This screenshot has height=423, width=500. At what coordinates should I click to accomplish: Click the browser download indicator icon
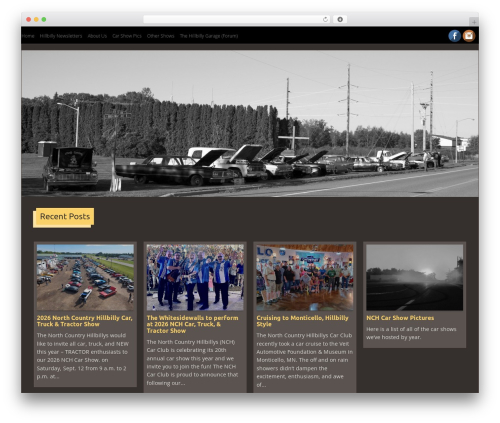point(340,19)
